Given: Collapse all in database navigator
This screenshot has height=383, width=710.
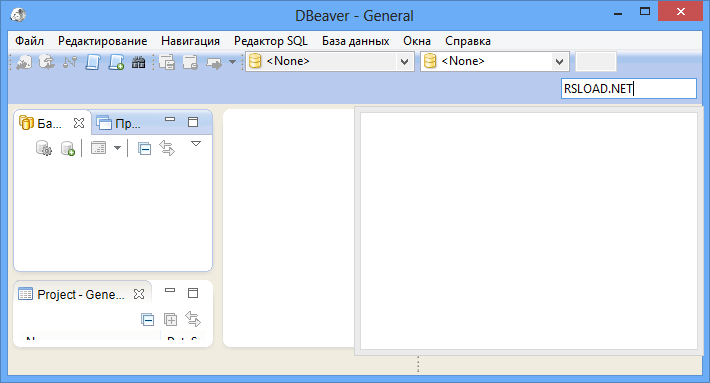Looking at the screenshot, I should [144, 148].
